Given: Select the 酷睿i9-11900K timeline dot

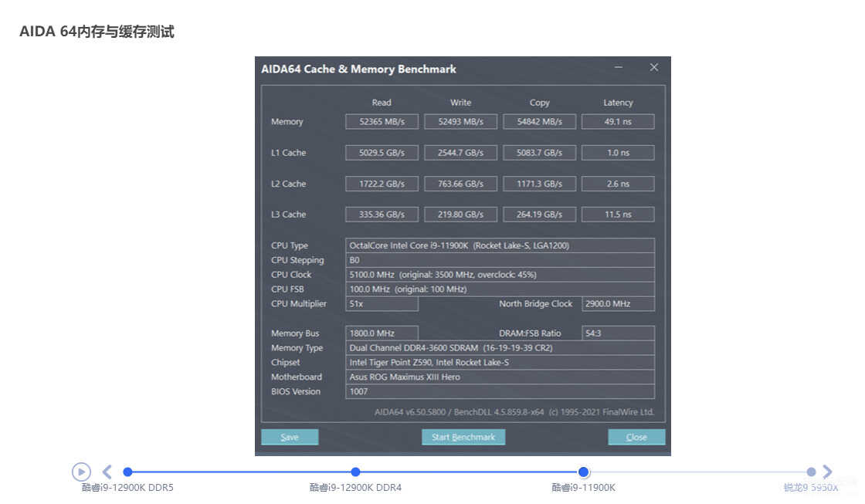Looking at the screenshot, I should click(x=583, y=472).
